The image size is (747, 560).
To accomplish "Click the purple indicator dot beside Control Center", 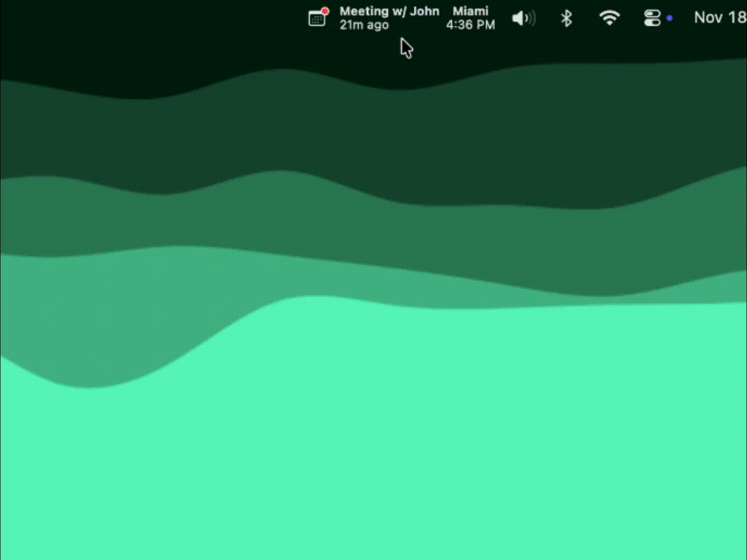I will click(x=670, y=18).
